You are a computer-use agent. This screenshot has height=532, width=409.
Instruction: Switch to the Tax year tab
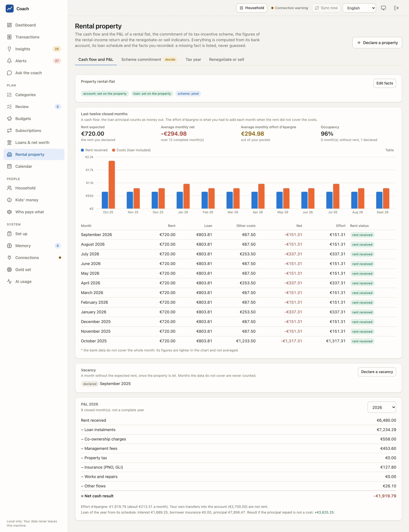[193, 59]
